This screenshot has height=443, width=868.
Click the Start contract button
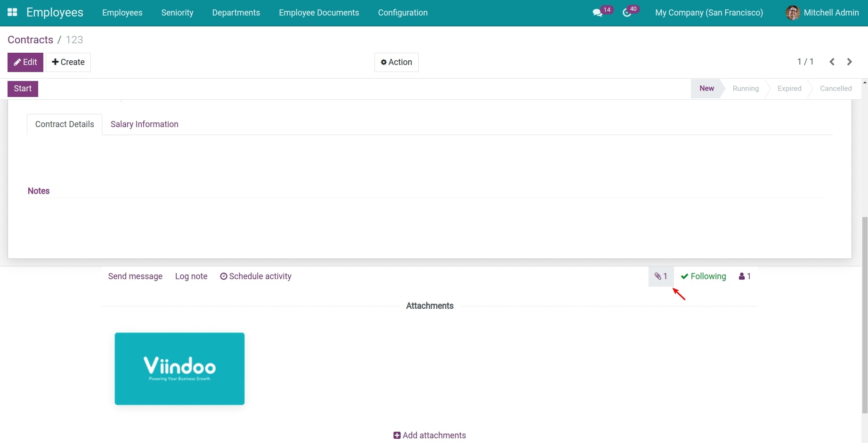click(23, 89)
